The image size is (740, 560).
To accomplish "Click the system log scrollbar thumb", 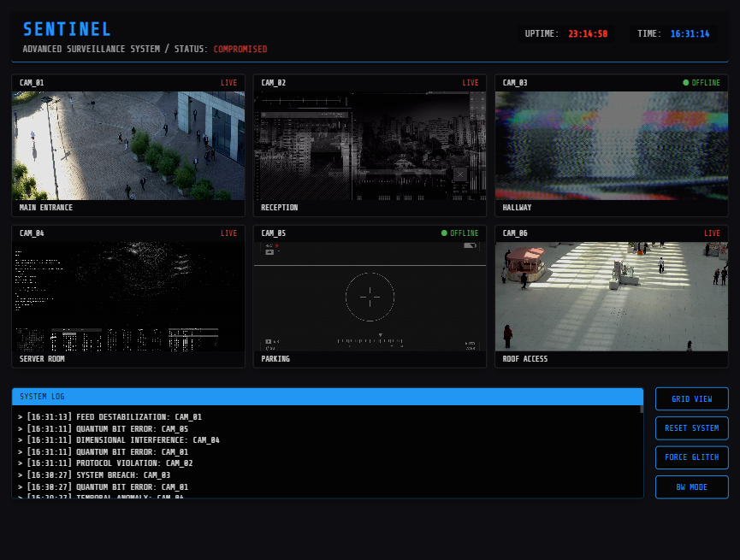I will (x=642, y=409).
